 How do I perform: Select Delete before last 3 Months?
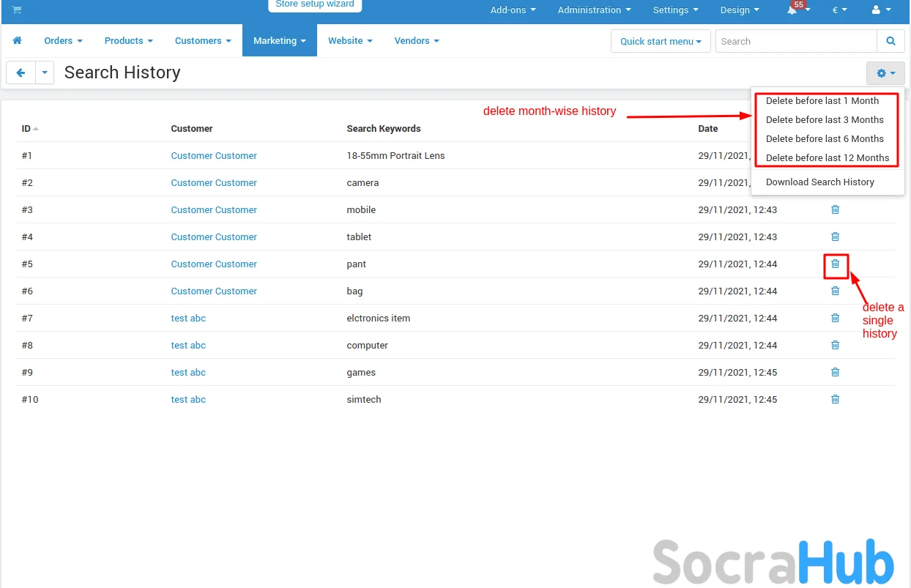[825, 119]
